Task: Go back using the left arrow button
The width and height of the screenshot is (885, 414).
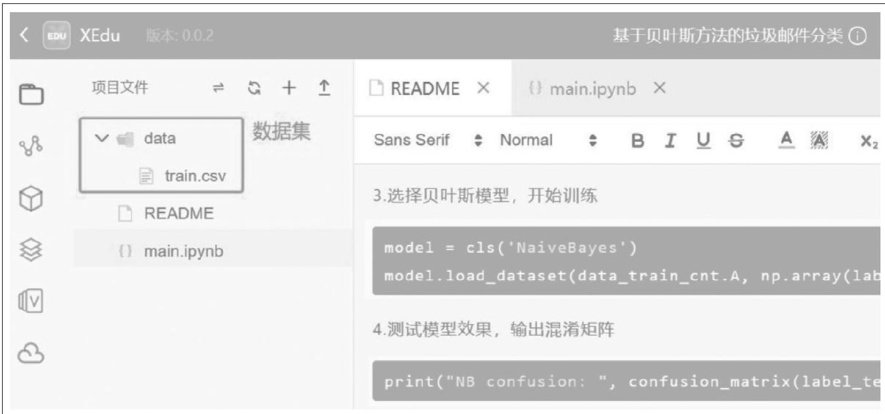Action: click(x=24, y=35)
